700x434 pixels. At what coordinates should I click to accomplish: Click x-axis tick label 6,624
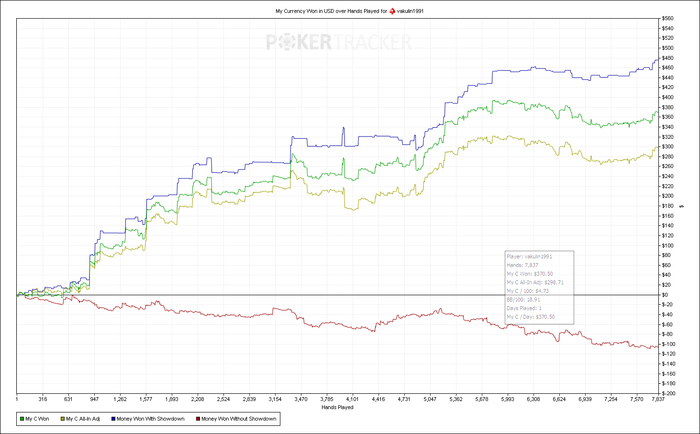[559, 399]
